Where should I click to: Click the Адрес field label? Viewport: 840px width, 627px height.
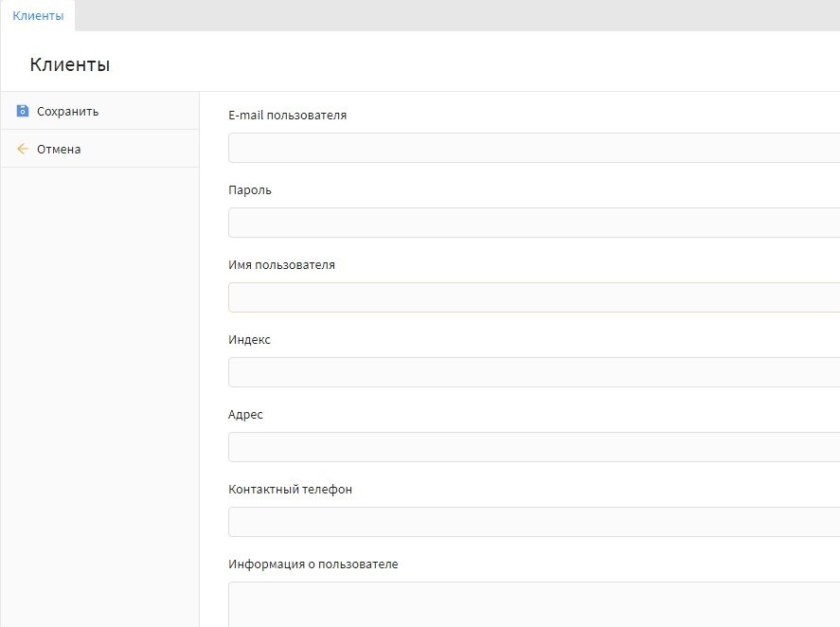[x=245, y=415]
